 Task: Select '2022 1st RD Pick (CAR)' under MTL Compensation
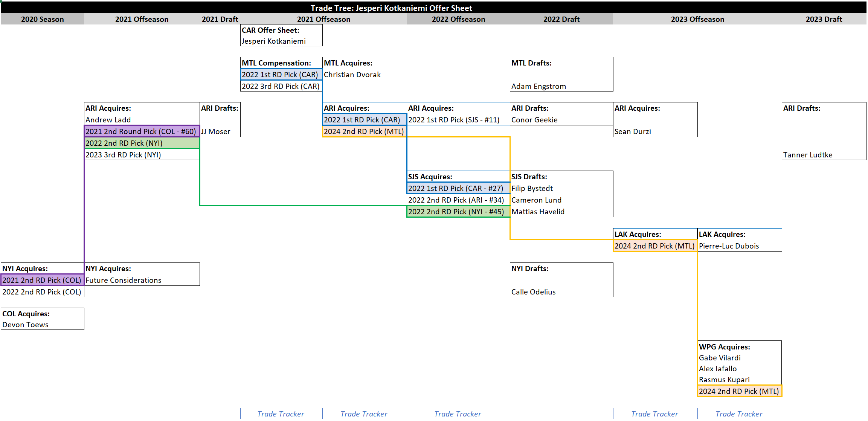(281, 75)
